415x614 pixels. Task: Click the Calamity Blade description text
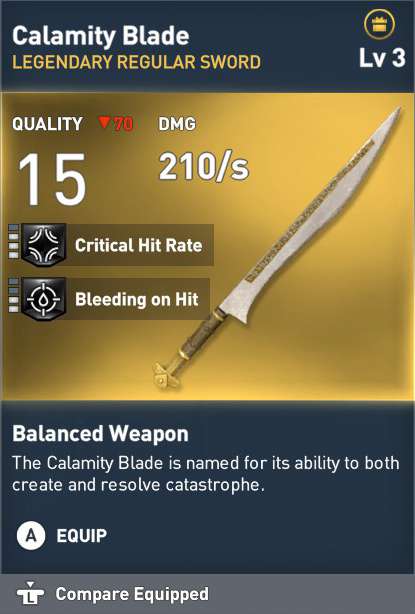(x=206, y=474)
